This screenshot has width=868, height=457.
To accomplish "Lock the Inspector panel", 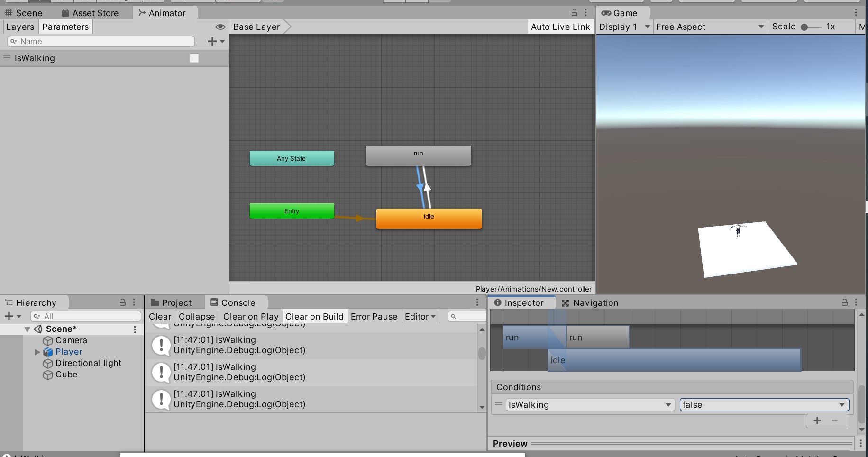I will [x=845, y=302].
